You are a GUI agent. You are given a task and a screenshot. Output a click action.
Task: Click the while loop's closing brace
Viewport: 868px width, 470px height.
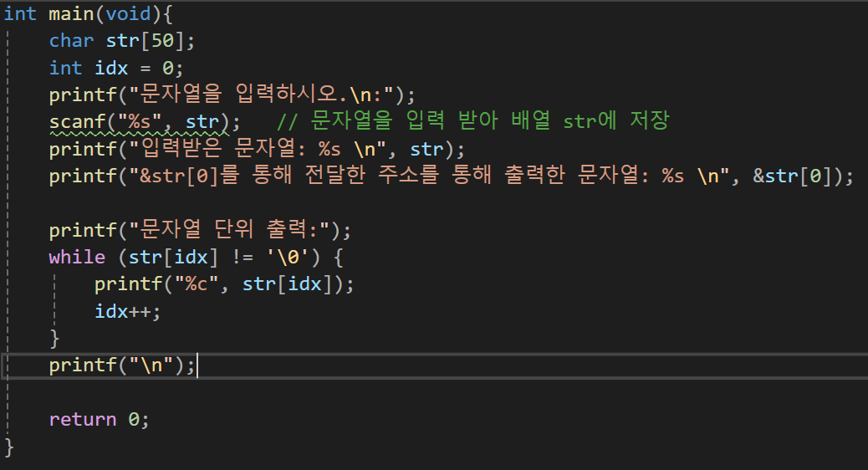coord(54,338)
